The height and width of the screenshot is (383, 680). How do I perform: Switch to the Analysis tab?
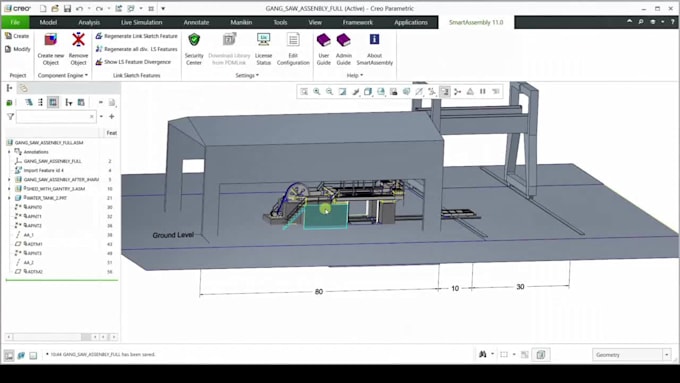tap(89, 22)
